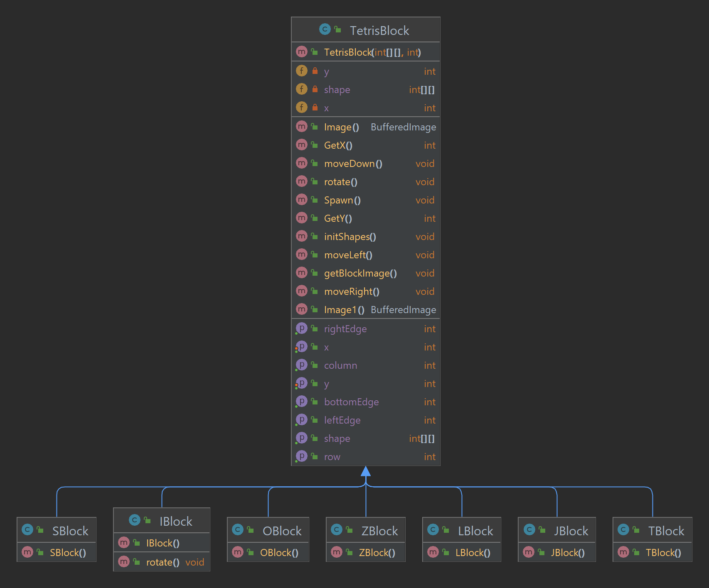This screenshot has width=709, height=588.
Task: Click the row property name
Action: 332,457
